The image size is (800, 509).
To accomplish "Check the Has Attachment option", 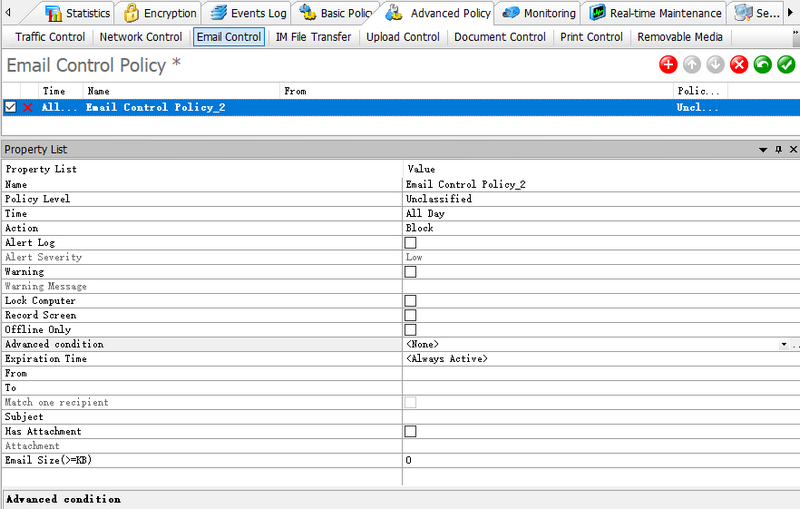I will click(x=410, y=432).
